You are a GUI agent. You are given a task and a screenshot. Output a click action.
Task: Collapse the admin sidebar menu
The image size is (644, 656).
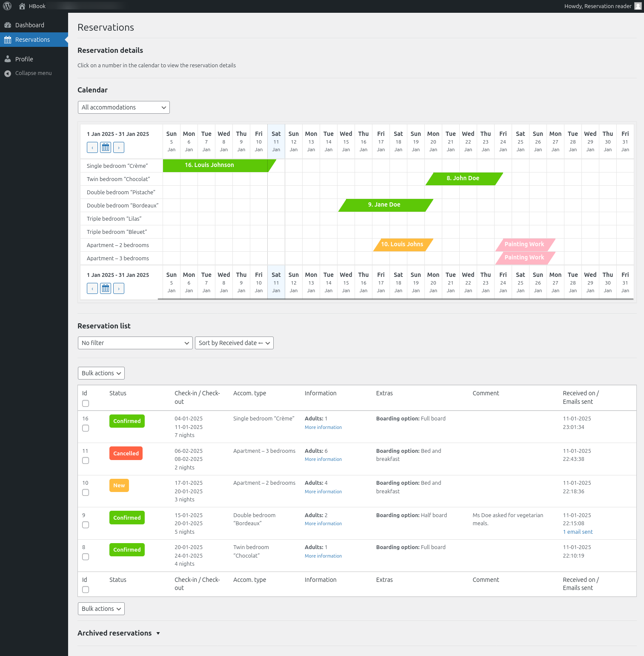pos(33,73)
